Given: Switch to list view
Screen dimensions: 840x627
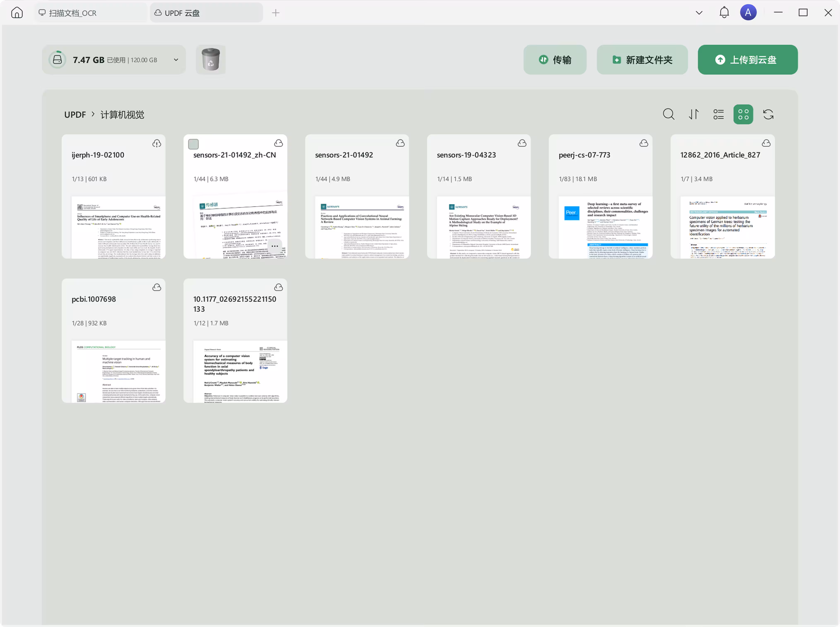Looking at the screenshot, I should coord(718,114).
